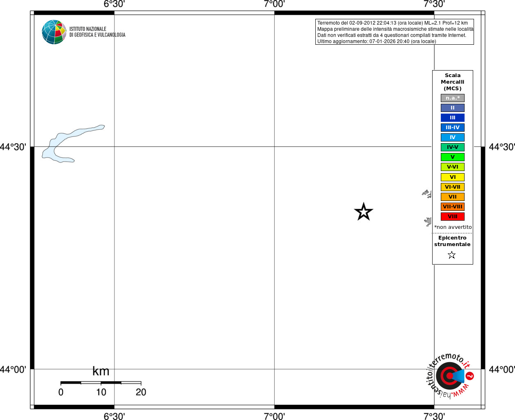Click the upper gray locality marker
The width and height of the screenshot is (515, 420).
pyautogui.click(x=427, y=194)
